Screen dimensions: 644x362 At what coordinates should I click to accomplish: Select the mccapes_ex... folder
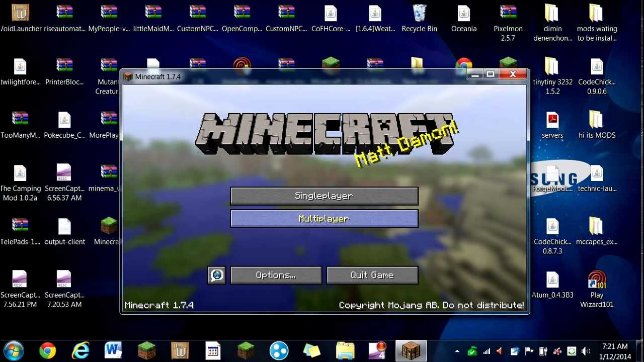pyautogui.click(x=597, y=231)
